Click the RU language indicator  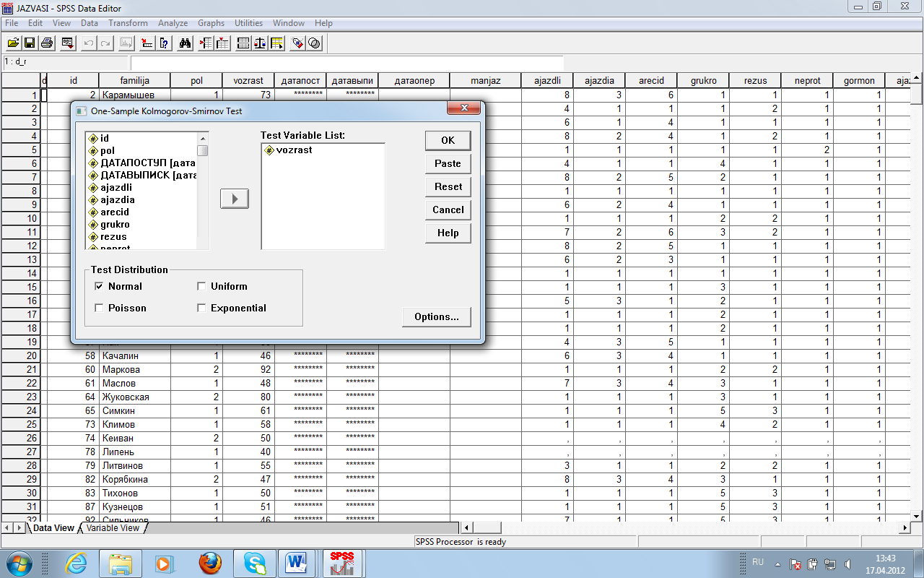[x=758, y=561]
